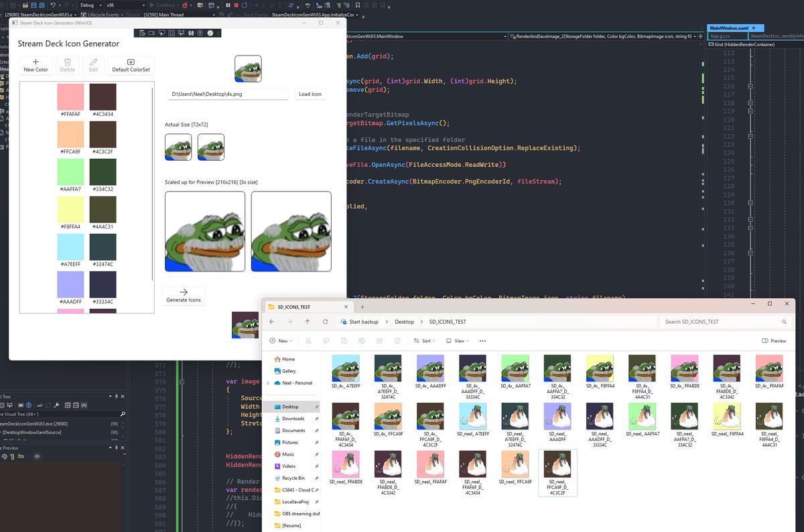The image size is (804, 532).
Task: Click the Load Icon button
Action: (310, 94)
